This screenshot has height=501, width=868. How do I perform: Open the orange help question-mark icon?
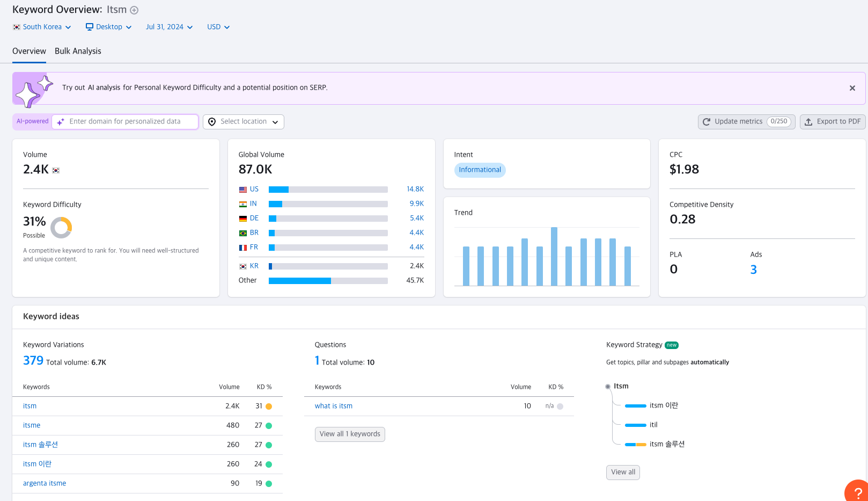pyautogui.click(x=858, y=494)
